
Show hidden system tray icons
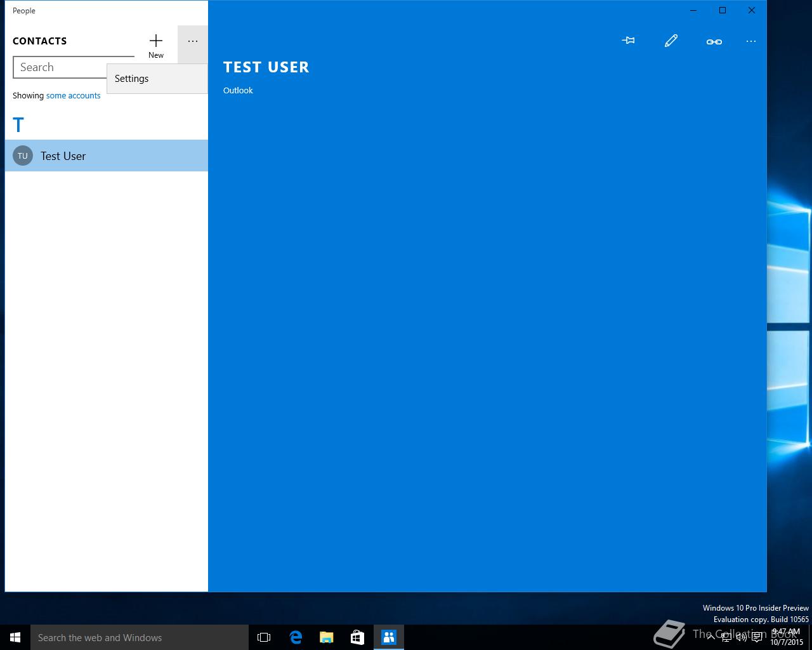(x=711, y=637)
